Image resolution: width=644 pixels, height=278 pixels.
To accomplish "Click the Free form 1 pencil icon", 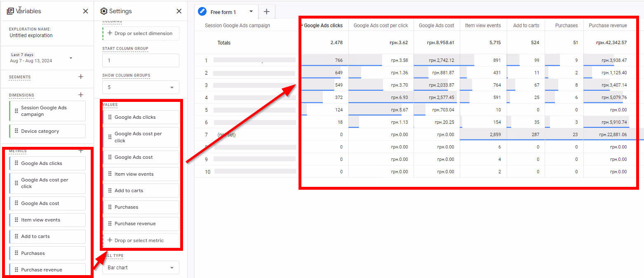I will coord(202,12).
